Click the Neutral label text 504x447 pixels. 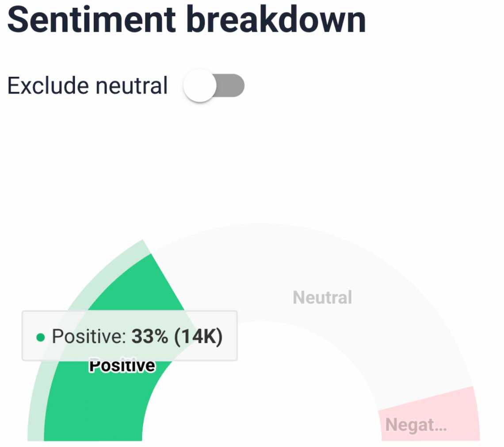(322, 297)
